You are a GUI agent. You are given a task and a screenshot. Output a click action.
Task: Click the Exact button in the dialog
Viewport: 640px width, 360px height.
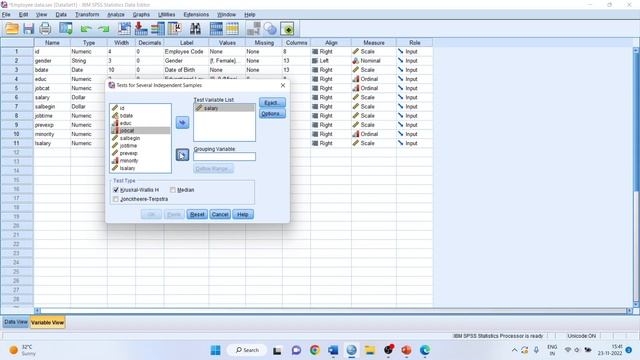(x=272, y=102)
